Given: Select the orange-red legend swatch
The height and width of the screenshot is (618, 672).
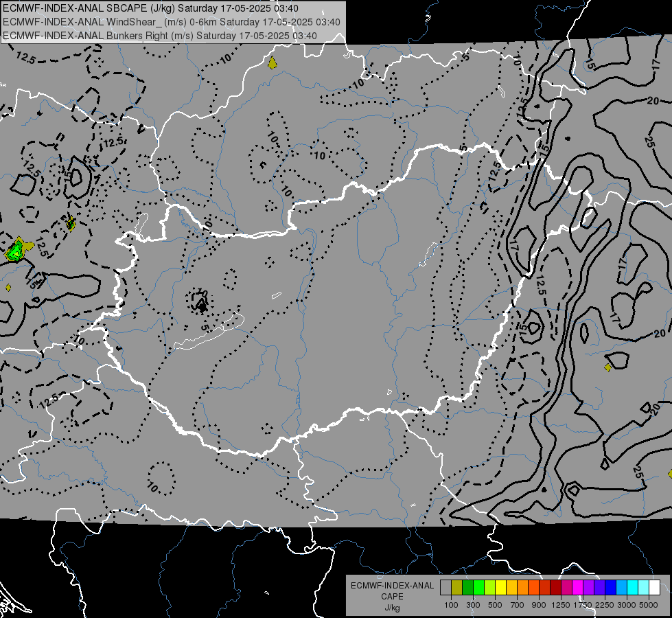Looking at the screenshot, I should coord(533,587).
